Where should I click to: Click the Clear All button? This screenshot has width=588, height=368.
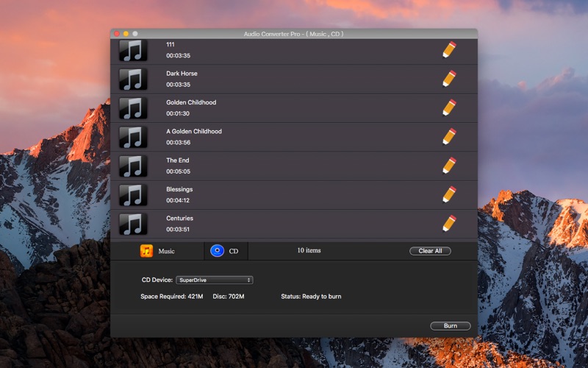coord(430,251)
